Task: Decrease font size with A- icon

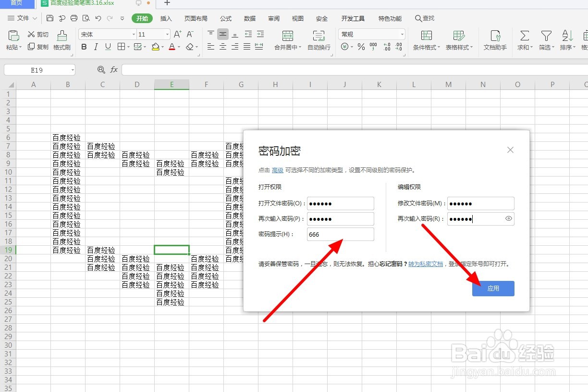Action: [190, 34]
